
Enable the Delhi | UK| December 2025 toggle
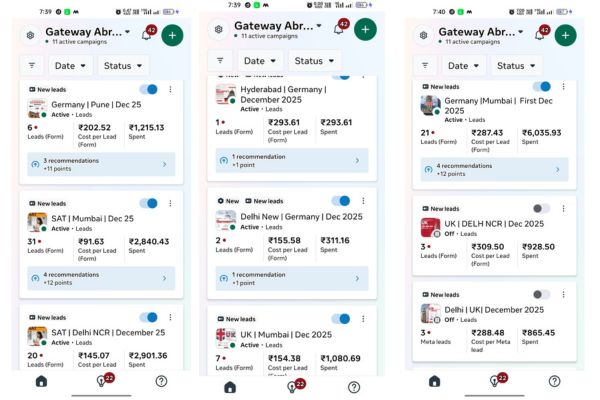tap(541, 294)
